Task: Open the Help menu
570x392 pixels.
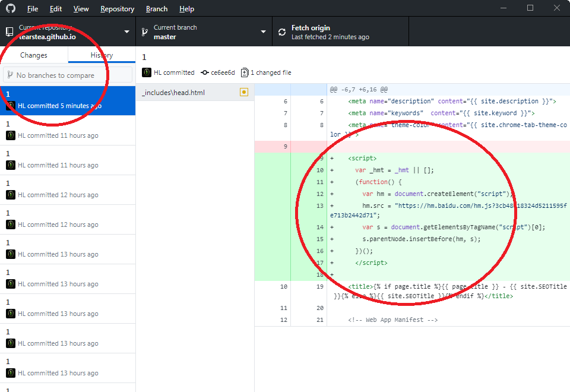Action: (186, 9)
